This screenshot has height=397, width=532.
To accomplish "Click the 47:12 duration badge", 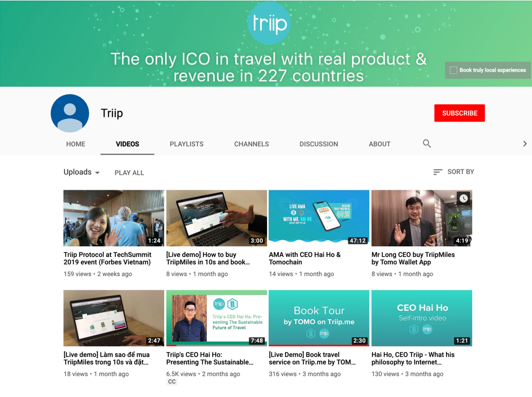I will coord(358,241).
